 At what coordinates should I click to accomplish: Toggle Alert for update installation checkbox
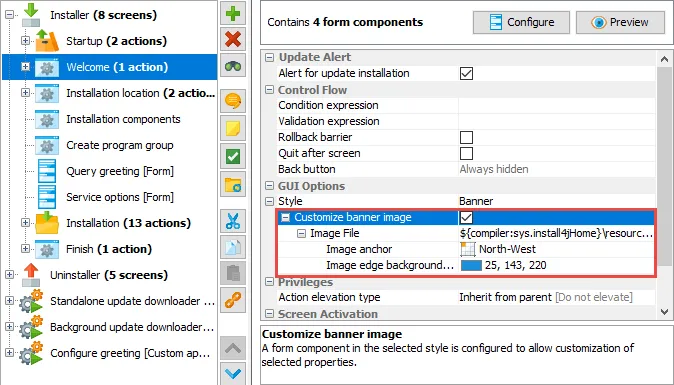(x=466, y=73)
